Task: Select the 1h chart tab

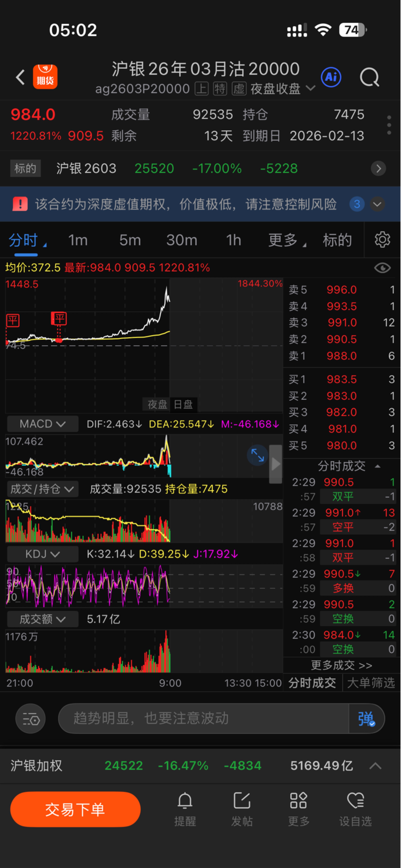Action: (x=233, y=240)
